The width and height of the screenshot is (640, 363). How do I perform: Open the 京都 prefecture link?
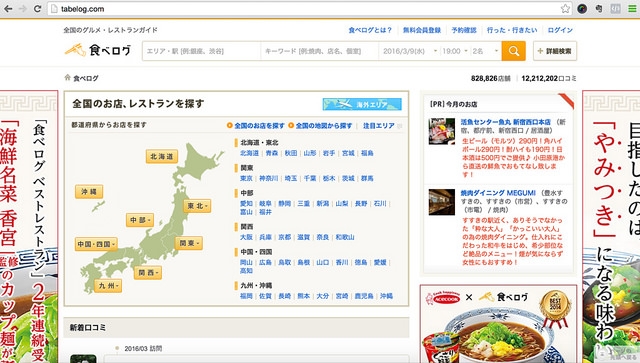(285, 237)
